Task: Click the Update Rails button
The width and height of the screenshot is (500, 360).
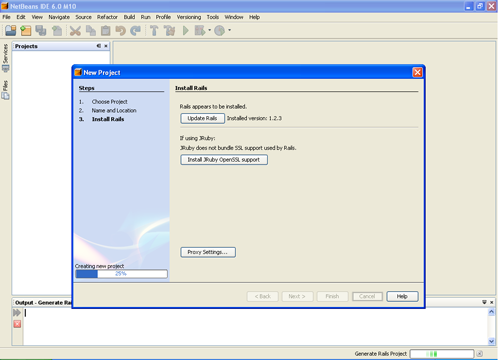Action: 202,118
